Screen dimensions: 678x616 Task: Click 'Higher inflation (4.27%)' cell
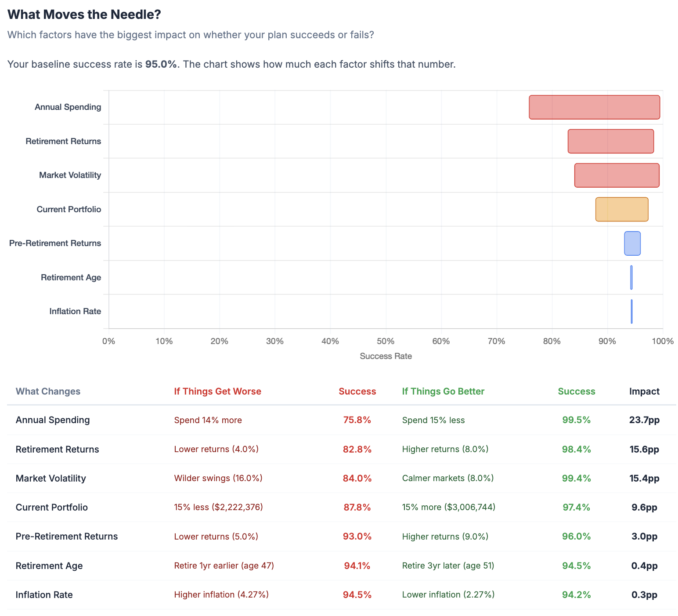click(x=221, y=594)
